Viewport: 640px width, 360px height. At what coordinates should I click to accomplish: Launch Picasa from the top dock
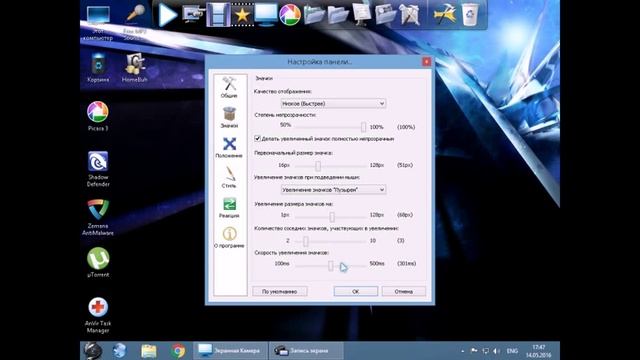[x=290, y=15]
